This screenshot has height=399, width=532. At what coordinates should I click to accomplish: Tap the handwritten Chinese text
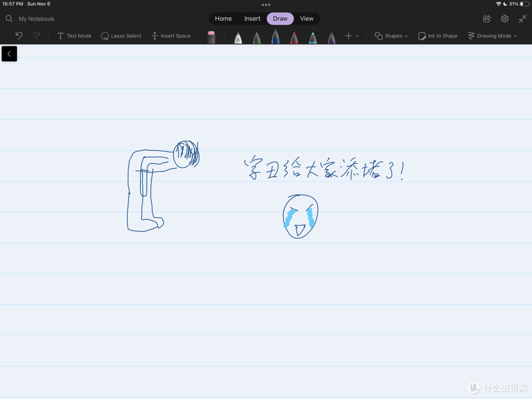(x=324, y=168)
